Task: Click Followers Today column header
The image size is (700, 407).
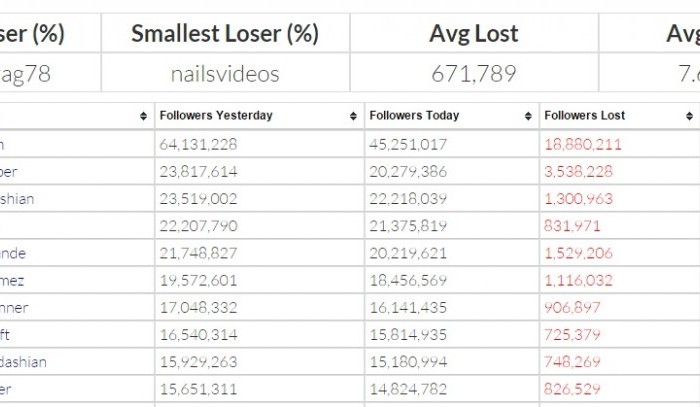Action: tap(452, 116)
